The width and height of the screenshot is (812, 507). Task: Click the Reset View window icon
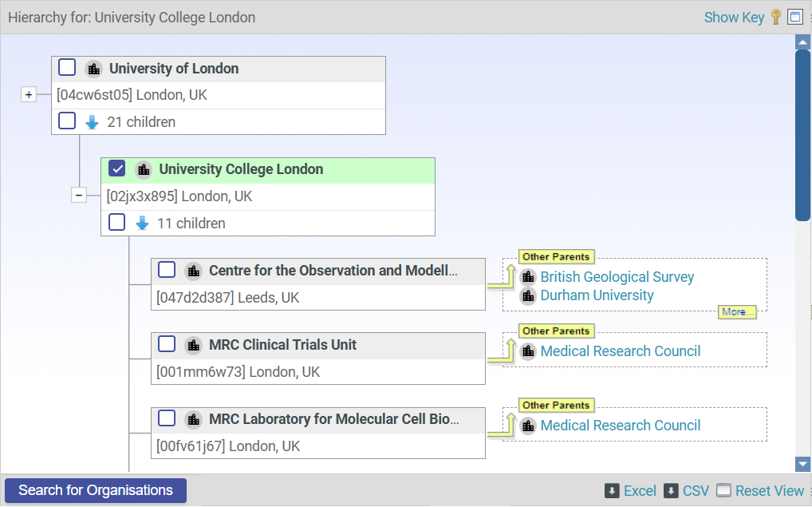(723, 491)
